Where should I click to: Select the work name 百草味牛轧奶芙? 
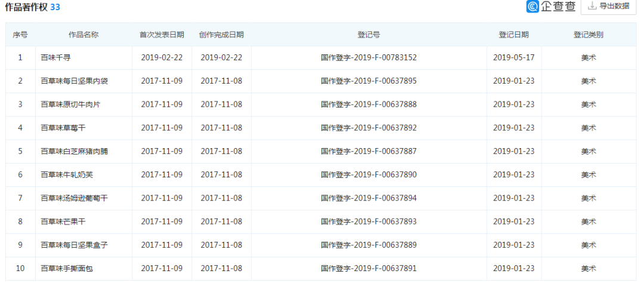[67, 175]
